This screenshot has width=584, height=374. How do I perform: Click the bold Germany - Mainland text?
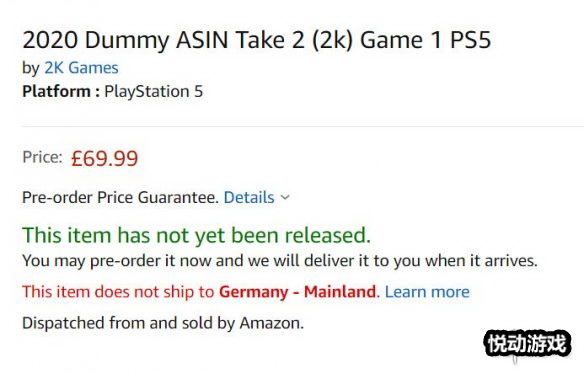pyautogui.click(x=297, y=292)
